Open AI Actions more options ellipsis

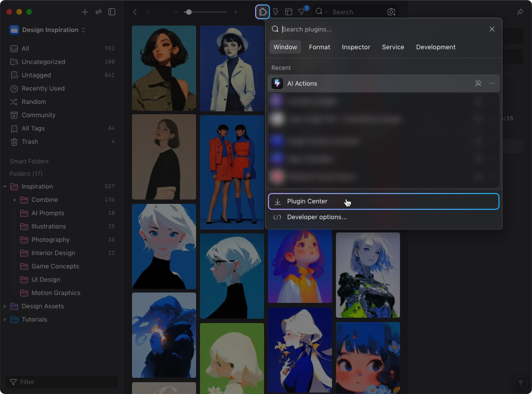(x=492, y=83)
